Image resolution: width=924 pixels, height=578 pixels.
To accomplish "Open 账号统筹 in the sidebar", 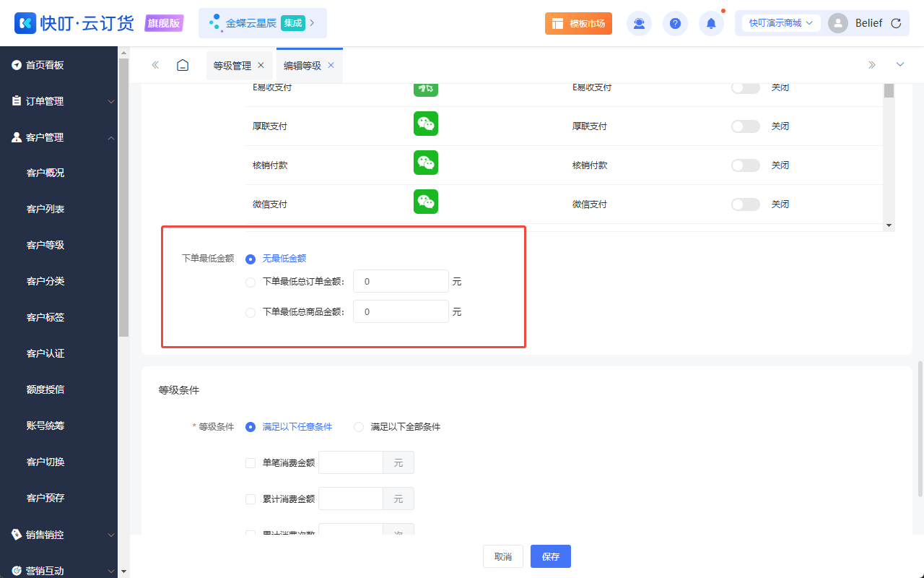I will click(x=45, y=426).
